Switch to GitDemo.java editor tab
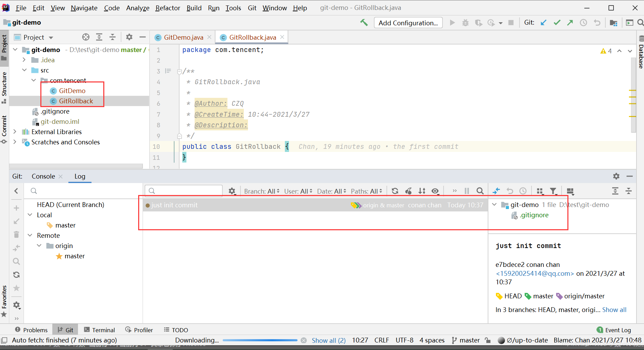This screenshot has width=644, height=350. coord(183,37)
